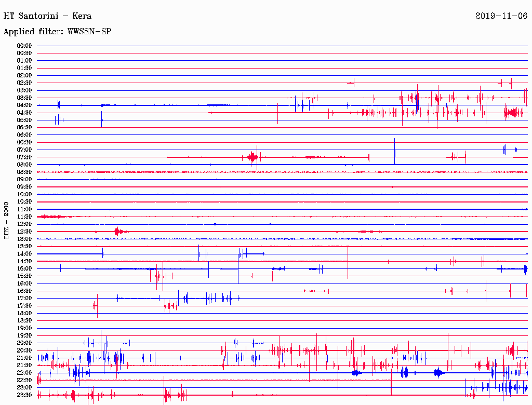532x405 pixels.
Task: Select the 02:00 time label
Action: 24,76
